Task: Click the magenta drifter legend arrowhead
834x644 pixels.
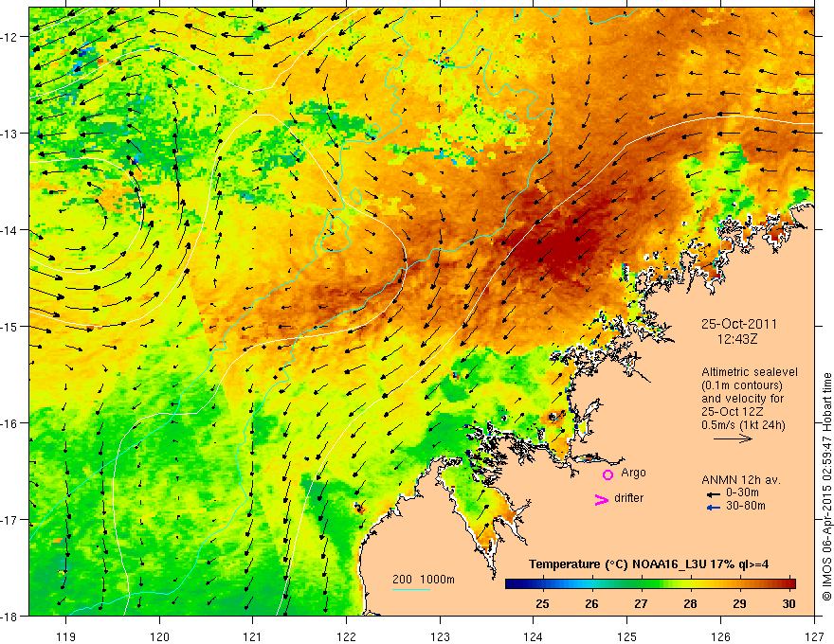Action: (x=602, y=499)
